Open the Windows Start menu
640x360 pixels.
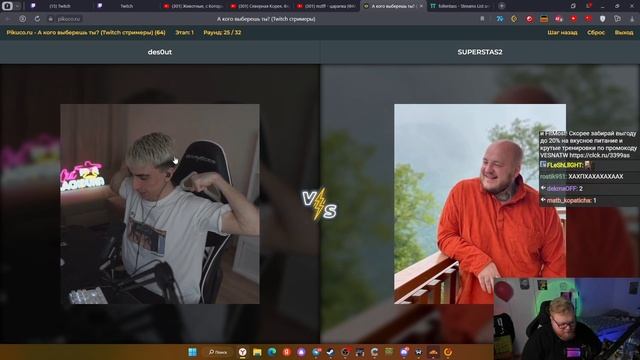coord(193,352)
